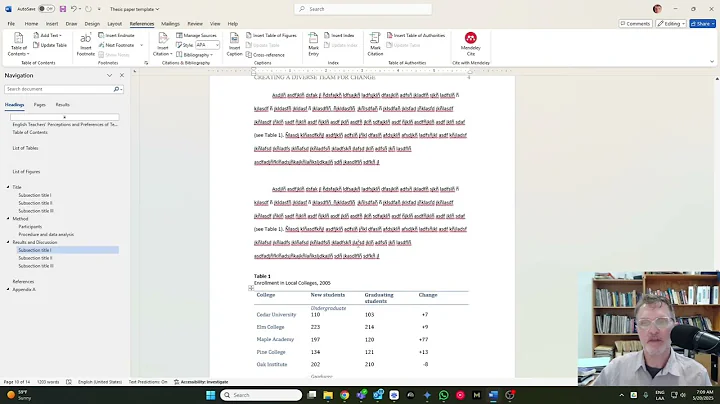
Task: Click the title bar Search box
Action: coord(363,9)
